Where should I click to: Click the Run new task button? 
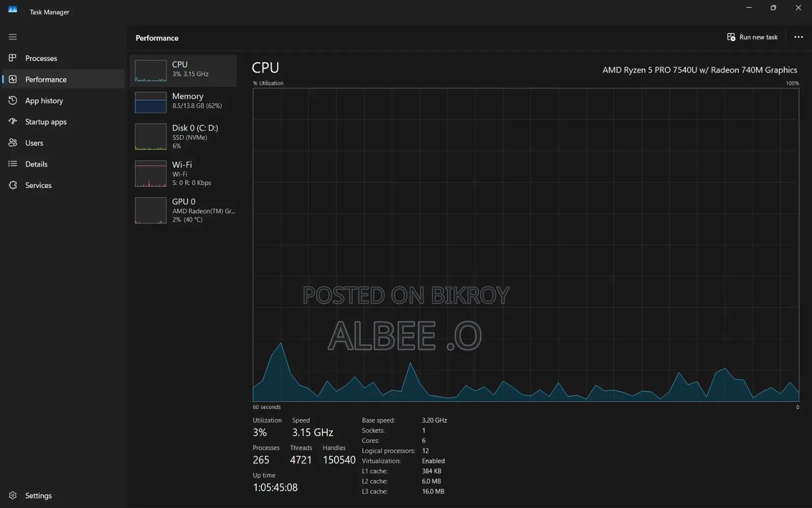pyautogui.click(x=753, y=37)
